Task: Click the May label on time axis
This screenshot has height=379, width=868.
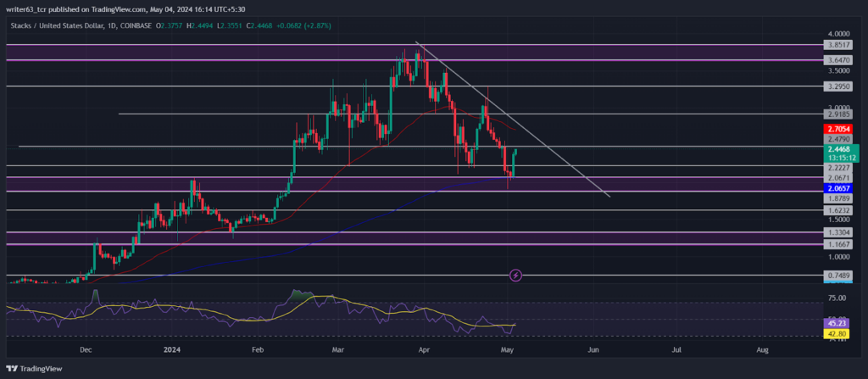Action: tap(508, 350)
